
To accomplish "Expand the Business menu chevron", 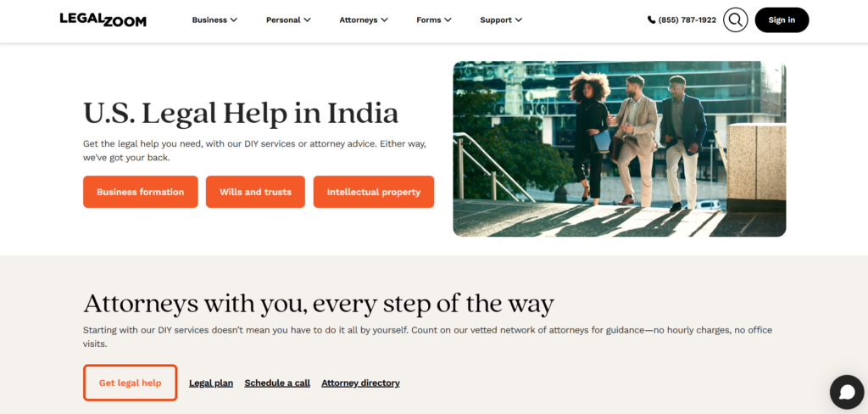I will 234,20.
